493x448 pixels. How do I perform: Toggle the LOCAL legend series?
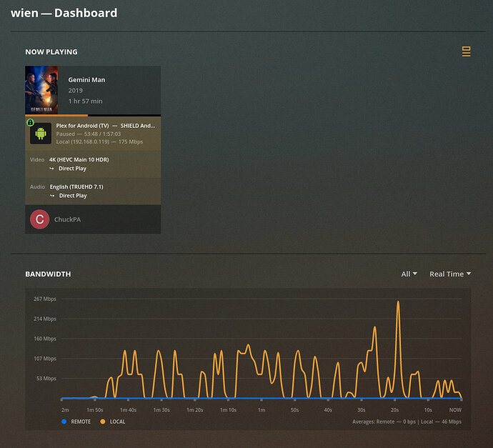[113, 422]
